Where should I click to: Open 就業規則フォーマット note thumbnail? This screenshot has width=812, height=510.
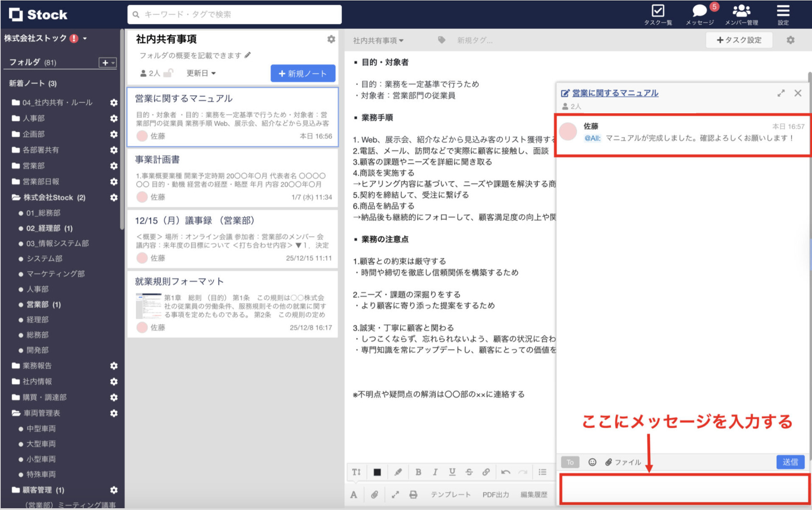click(x=149, y=306)
